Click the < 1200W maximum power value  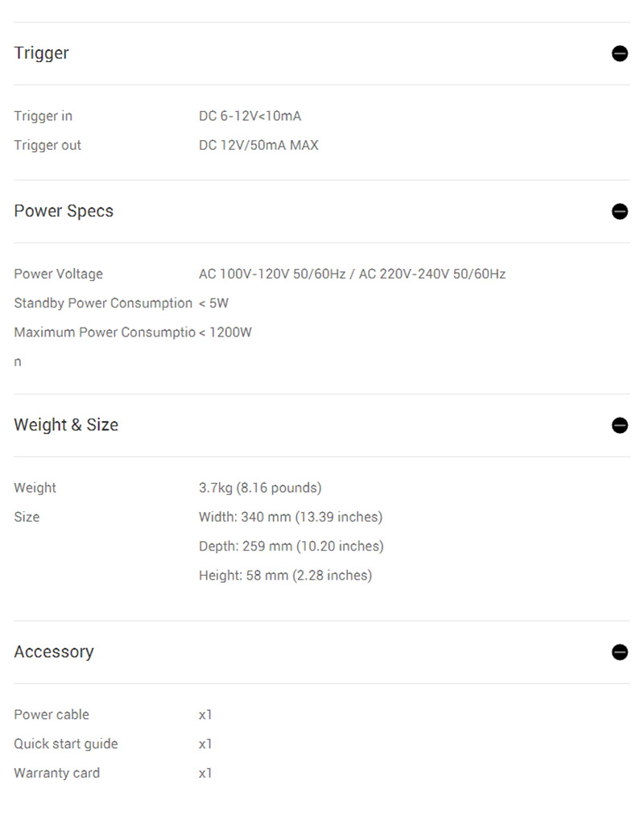(225, 332)
